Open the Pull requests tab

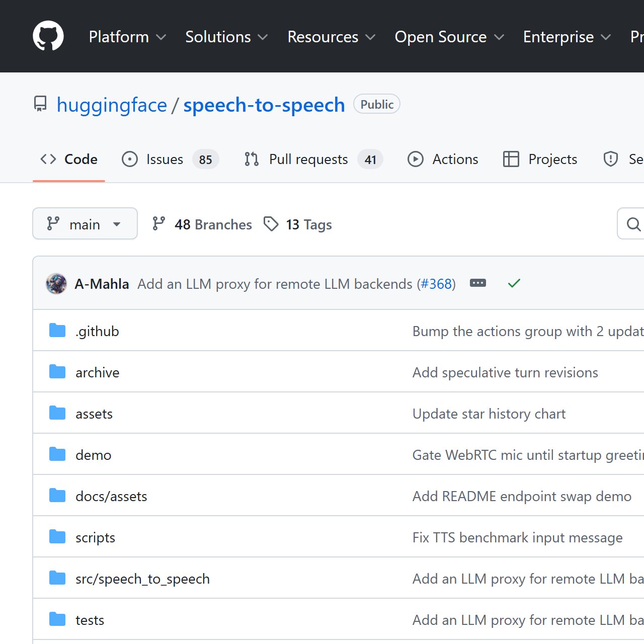pos(313,159)
